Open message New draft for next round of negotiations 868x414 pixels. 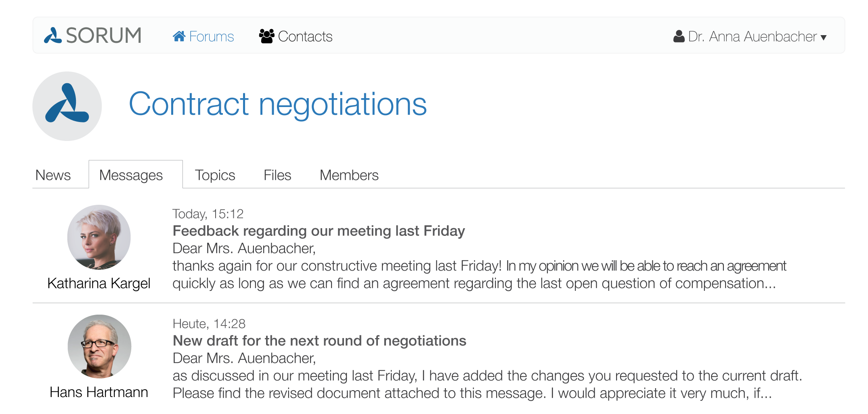[x=319, y=341]
